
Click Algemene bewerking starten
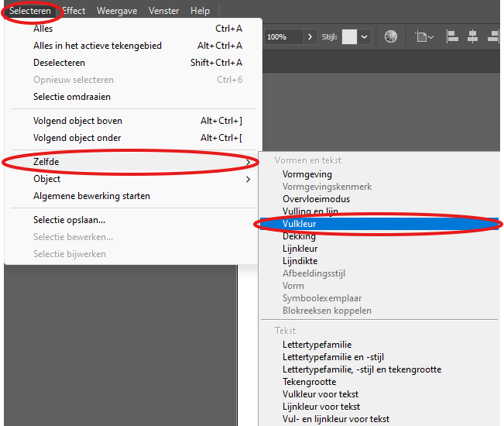coord(91,196)
